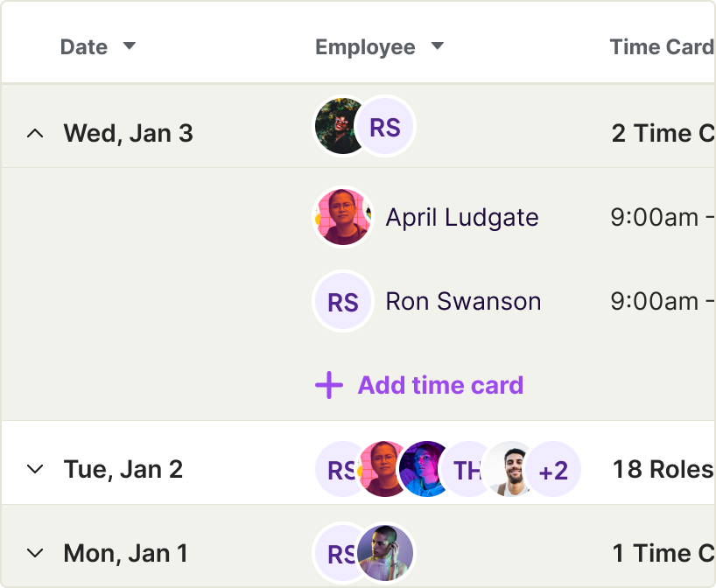Click the plus icon beside Add time card
Screen dimensions: 716x588
click(x=328, y=385)
